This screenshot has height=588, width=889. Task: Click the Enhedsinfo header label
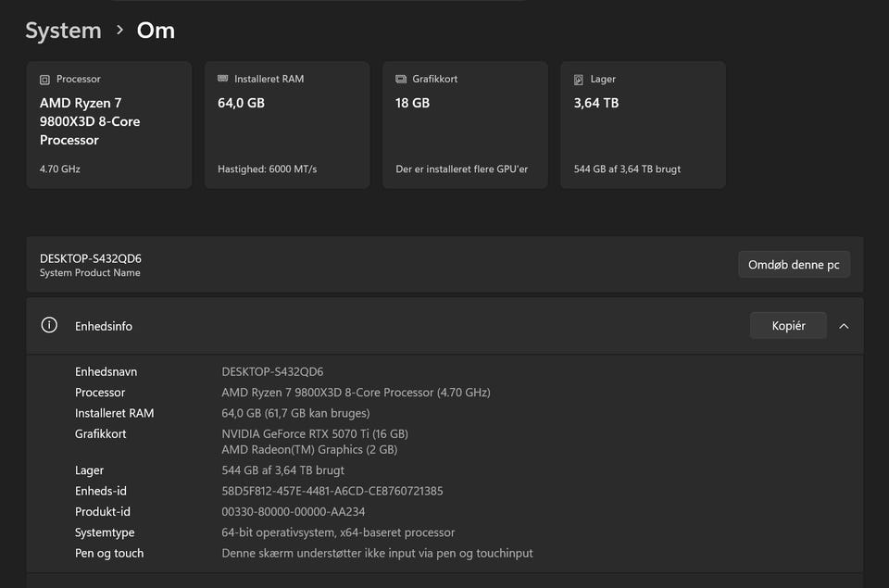[x=104, y=326]
